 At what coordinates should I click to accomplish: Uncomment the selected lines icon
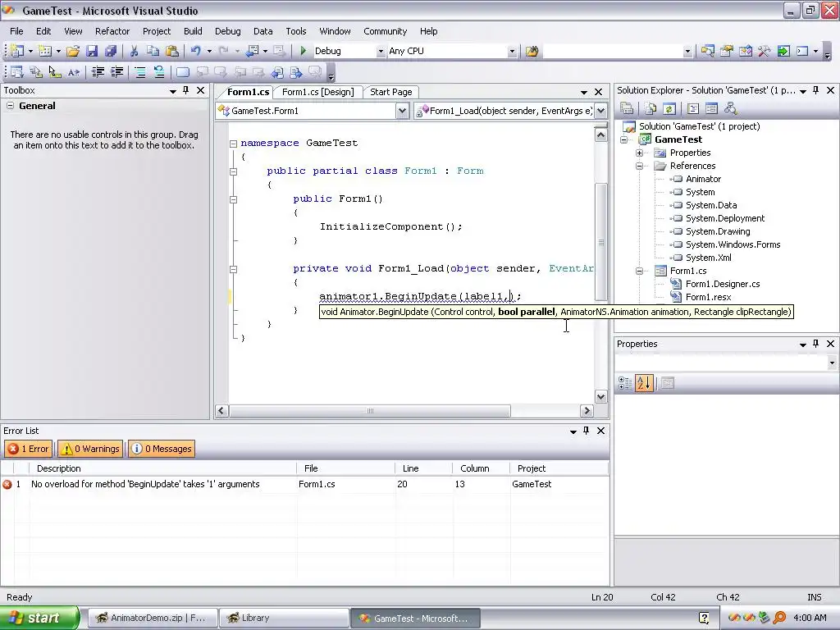click(159, 72)
